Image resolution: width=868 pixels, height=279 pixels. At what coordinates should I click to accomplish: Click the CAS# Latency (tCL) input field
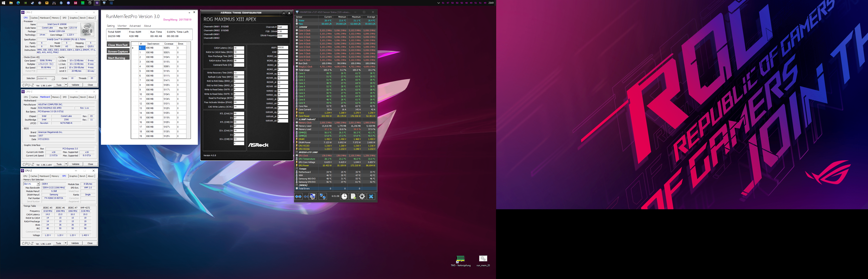(239, 48)
